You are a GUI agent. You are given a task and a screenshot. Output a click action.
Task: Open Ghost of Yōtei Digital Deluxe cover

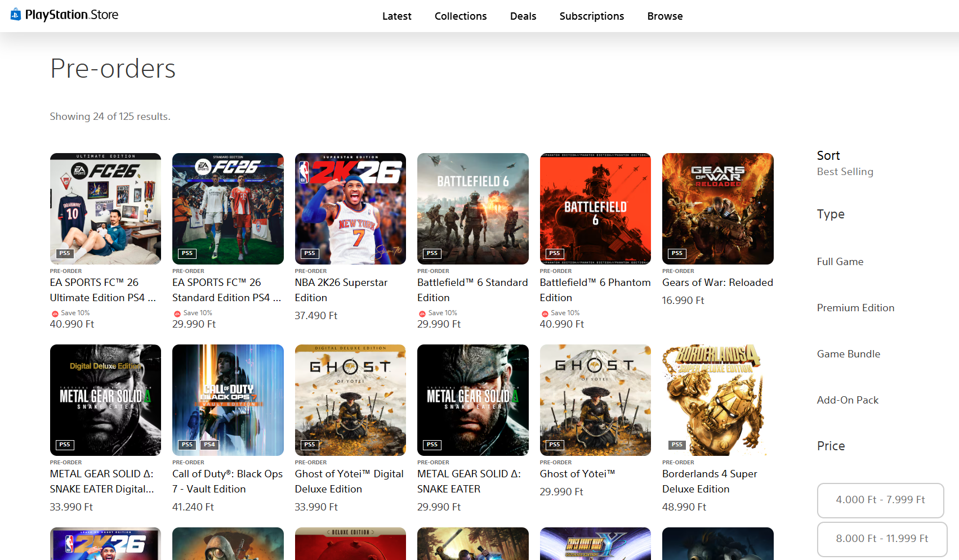[x=350, y=400]
